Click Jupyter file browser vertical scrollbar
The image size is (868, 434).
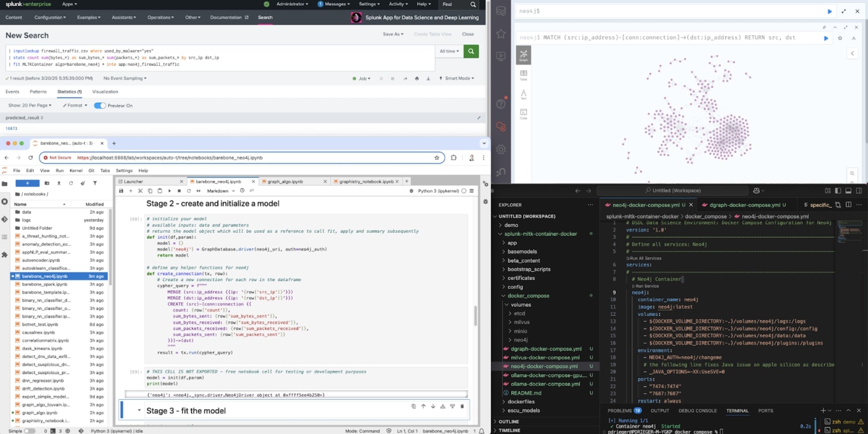pos(110,246)
